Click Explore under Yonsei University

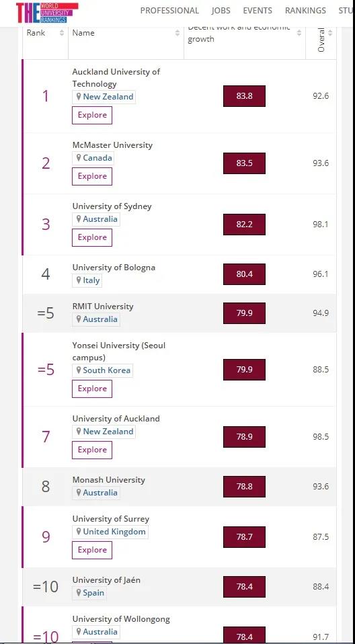92,389
